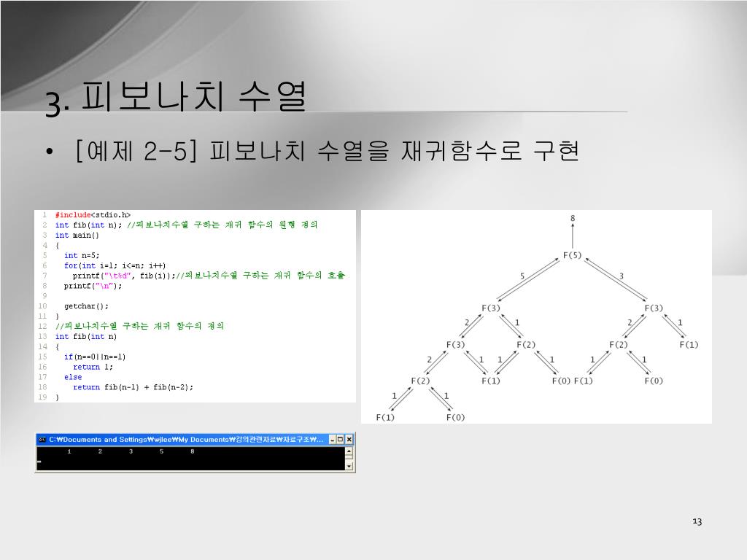Click the 'else' keyword line
Image resolution: width=747 pixels, height=560 pixels.
pos(73,377)
